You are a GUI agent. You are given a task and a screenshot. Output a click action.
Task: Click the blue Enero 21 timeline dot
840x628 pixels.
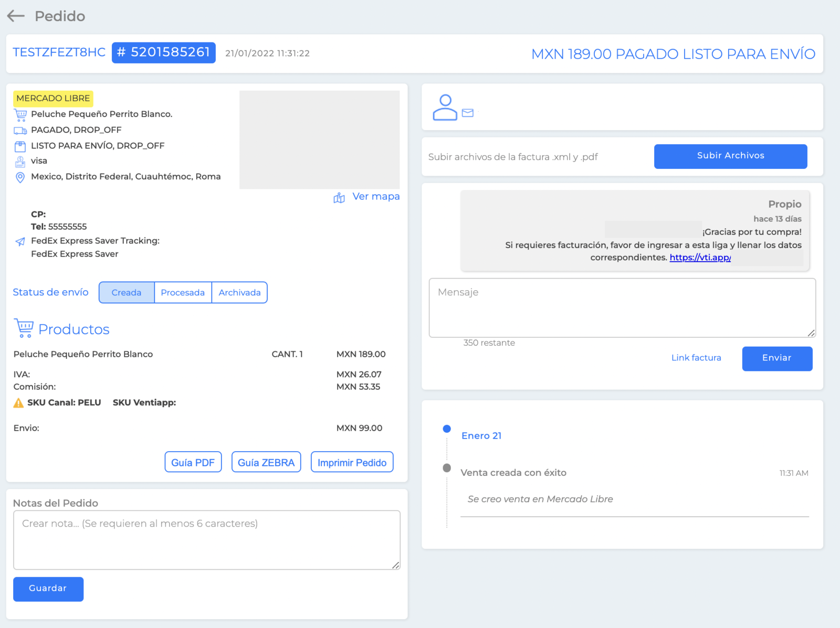[x=447, y=429]
